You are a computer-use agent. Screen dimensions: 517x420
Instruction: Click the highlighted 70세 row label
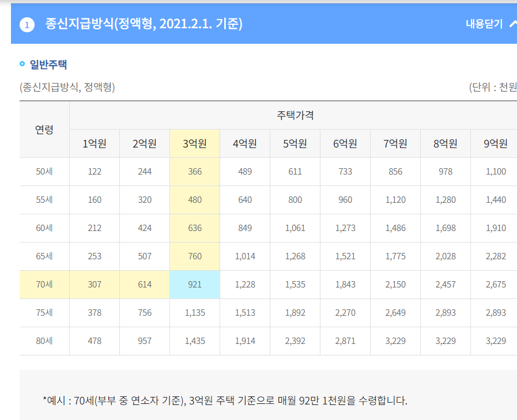[x=44, y=285]
